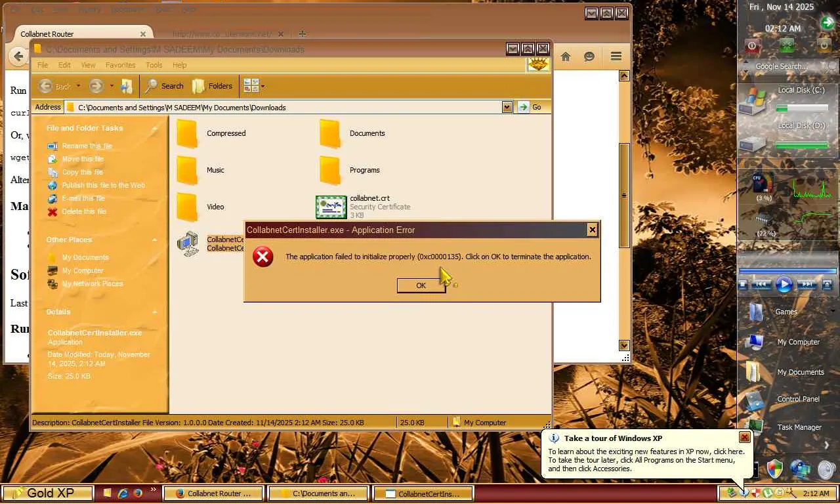Viewport: 840px width, 504px height.
Task: Collapse the File and Folder Tasks section
Action: 155,129
